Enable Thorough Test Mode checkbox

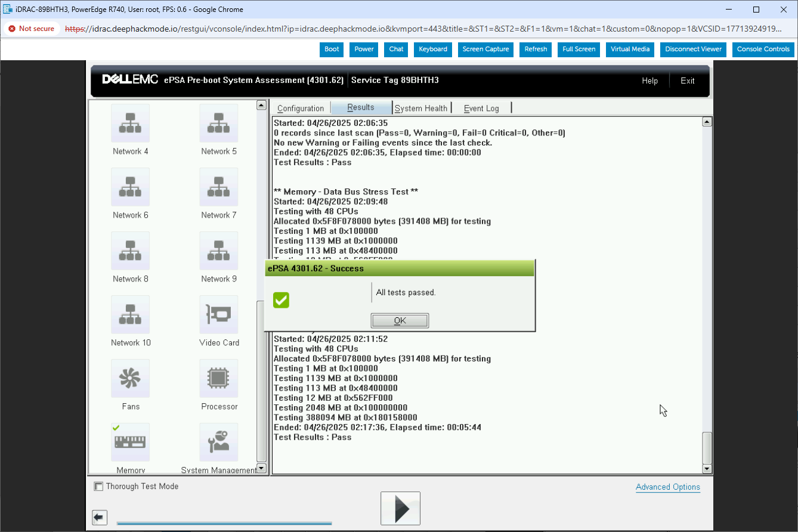click(99, 487)
